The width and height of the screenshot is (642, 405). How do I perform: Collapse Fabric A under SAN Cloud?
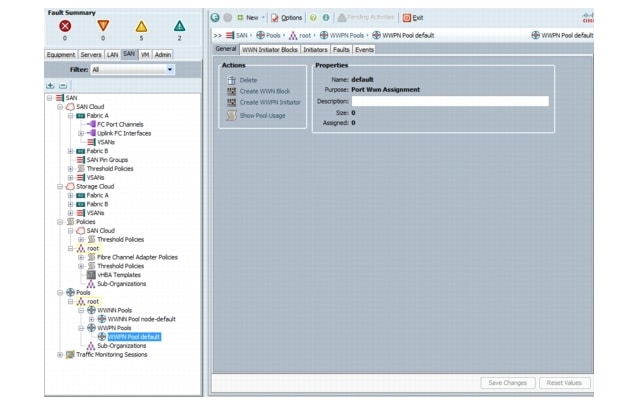click(x=70, y=116)
